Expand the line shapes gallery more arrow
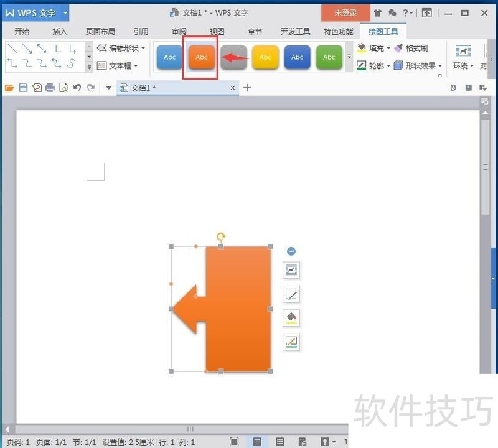 (x=89, y=67)
